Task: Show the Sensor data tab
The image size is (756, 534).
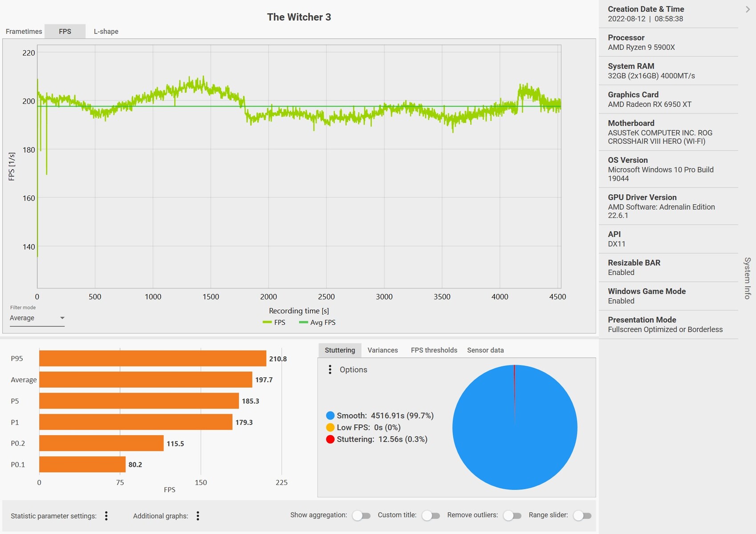Action: click(485, 350)
